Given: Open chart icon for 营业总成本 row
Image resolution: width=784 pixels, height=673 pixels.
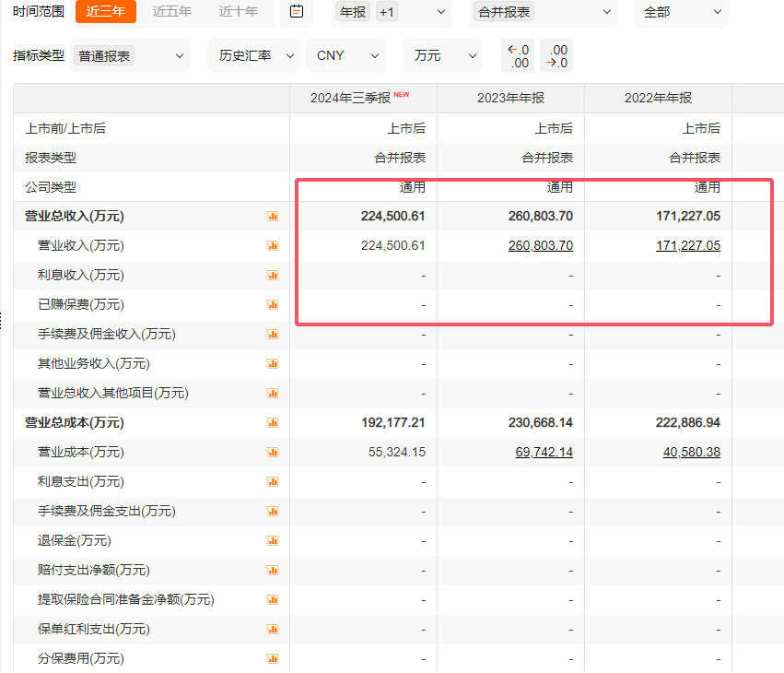Looking at the screenshot, I should 272,423.
